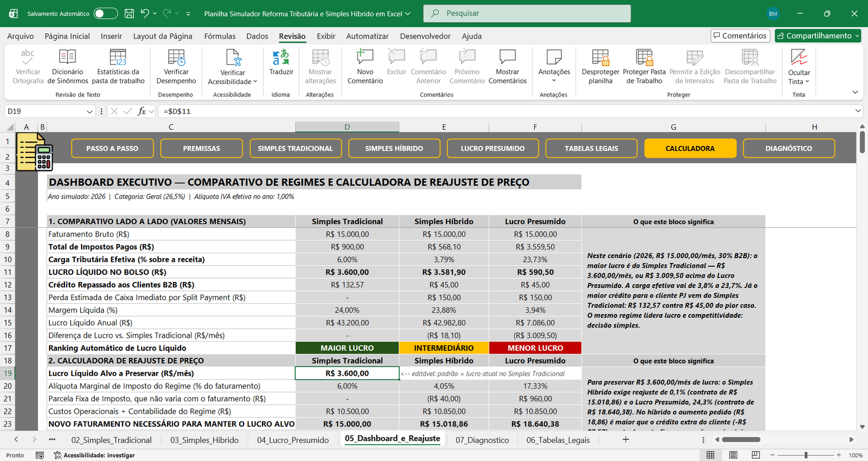Click the Traduzir icon

[281, 57]
